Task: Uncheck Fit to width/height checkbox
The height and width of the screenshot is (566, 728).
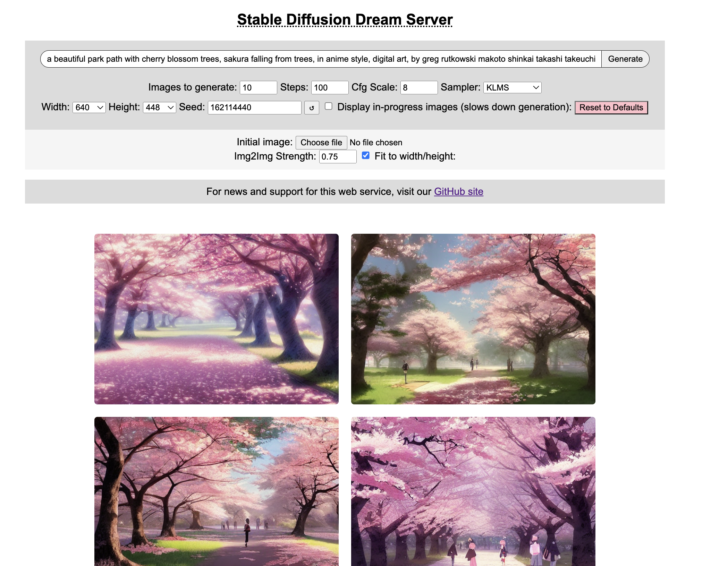Action: coord(365,155)
